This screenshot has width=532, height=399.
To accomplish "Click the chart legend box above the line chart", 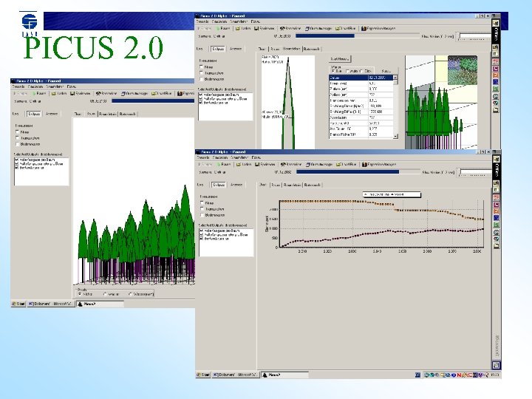I will pos(392,194).
